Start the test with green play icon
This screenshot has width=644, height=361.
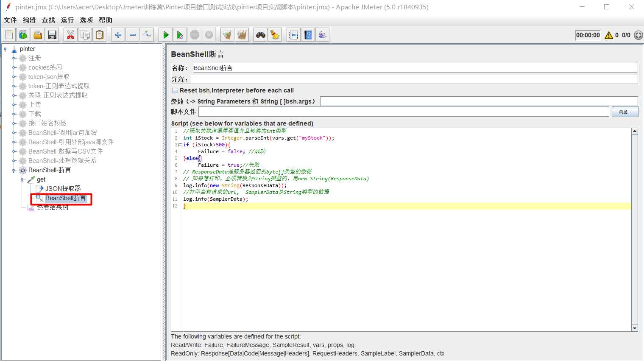coord(166,35)
